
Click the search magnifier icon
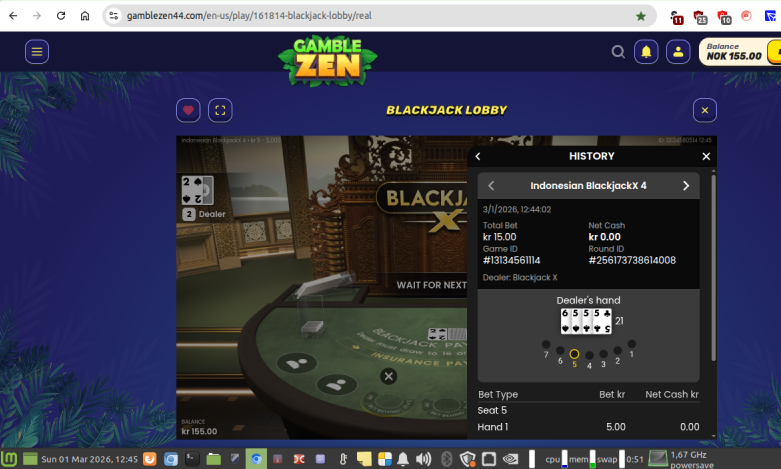point(618,52)
